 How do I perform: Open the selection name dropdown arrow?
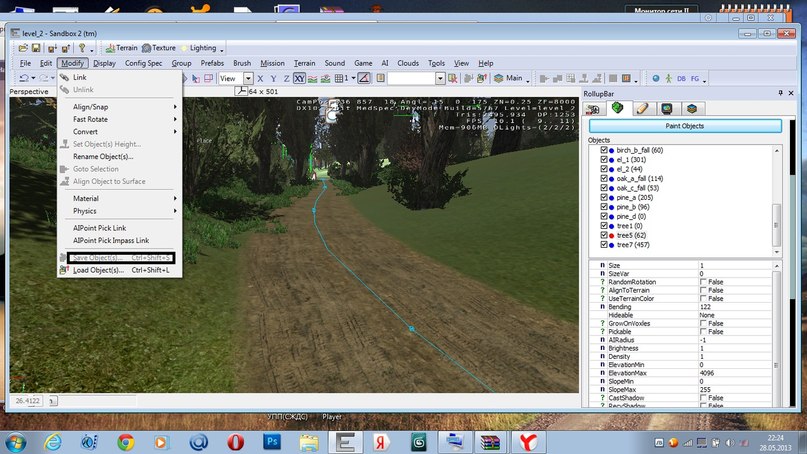440,78
